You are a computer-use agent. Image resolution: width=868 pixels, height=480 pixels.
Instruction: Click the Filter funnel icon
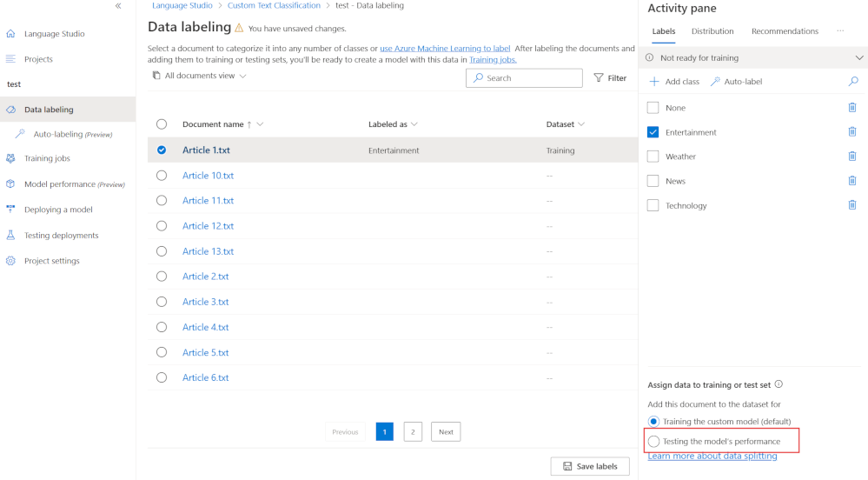click(x=599, y=78)
